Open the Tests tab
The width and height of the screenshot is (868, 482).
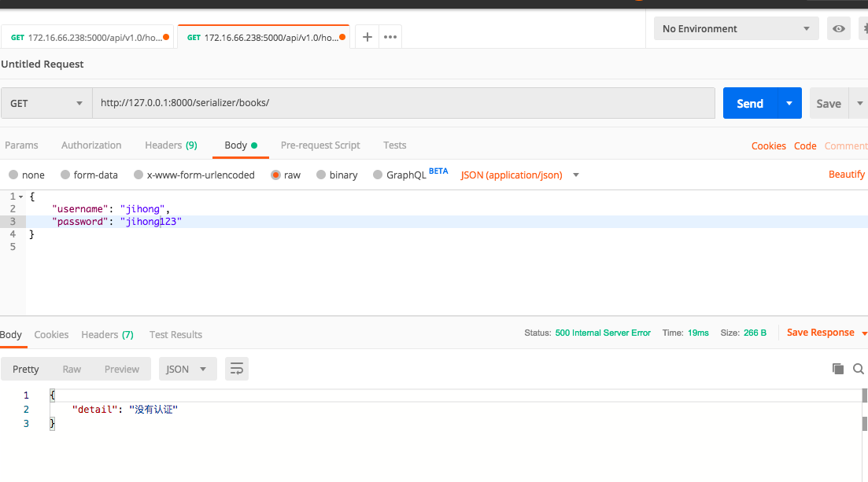click(395, 145)
